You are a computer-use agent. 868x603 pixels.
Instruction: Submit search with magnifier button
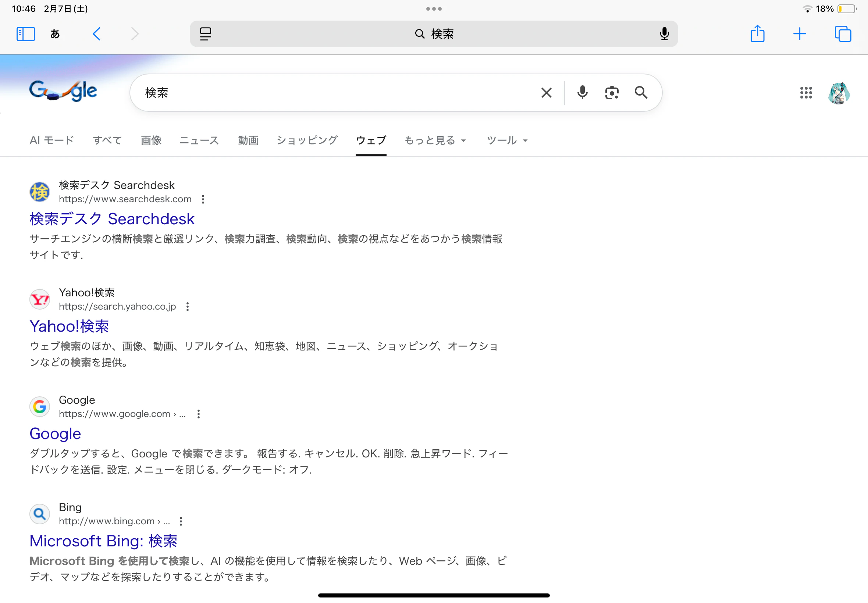641,93
